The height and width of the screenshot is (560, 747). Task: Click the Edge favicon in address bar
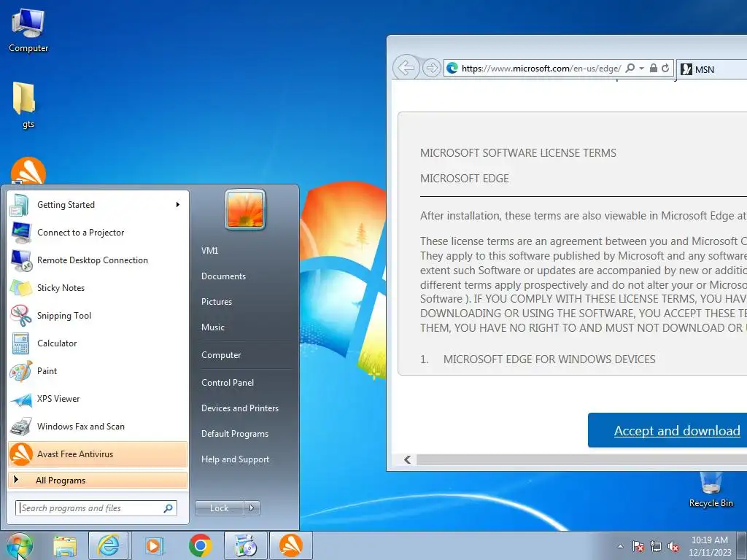[x=452, y=68]
